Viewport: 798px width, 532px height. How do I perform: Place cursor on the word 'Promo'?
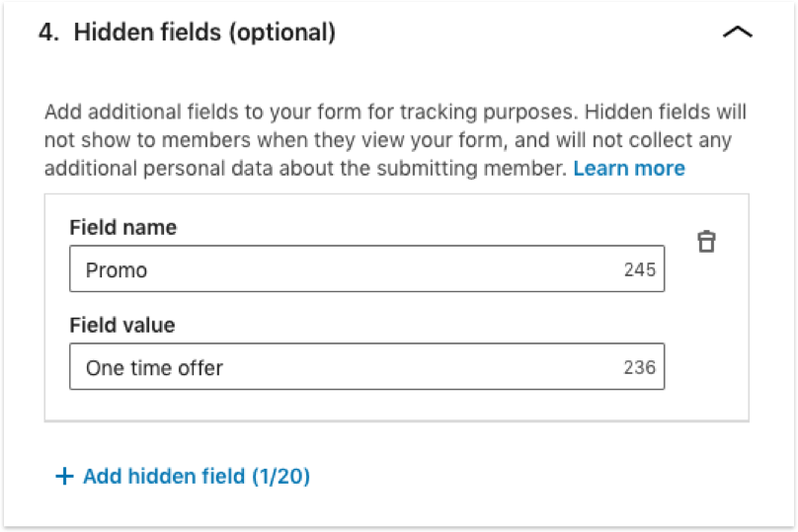click(x=117, y=269)
